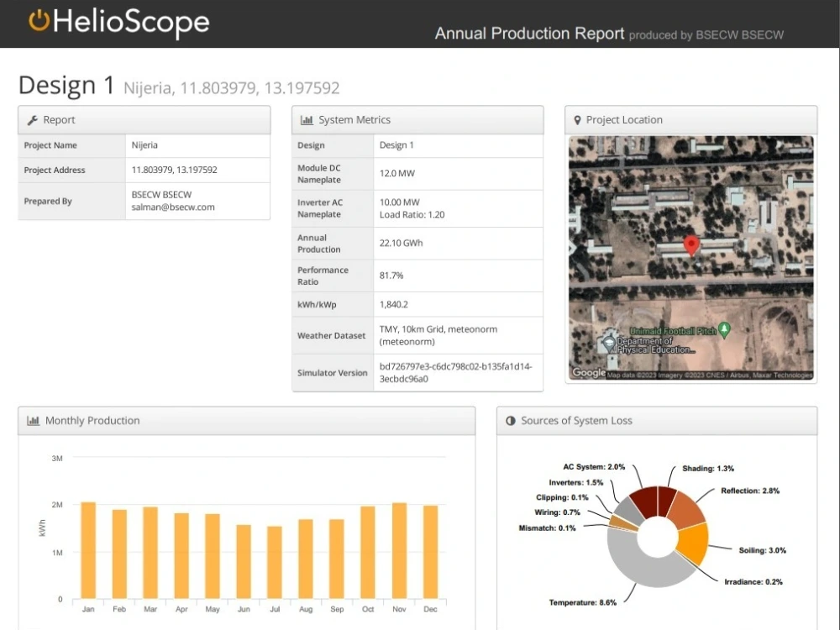Click the Simulator Version value cell
The width and height of the screenshot is (840, 630).
pos(458,373)
